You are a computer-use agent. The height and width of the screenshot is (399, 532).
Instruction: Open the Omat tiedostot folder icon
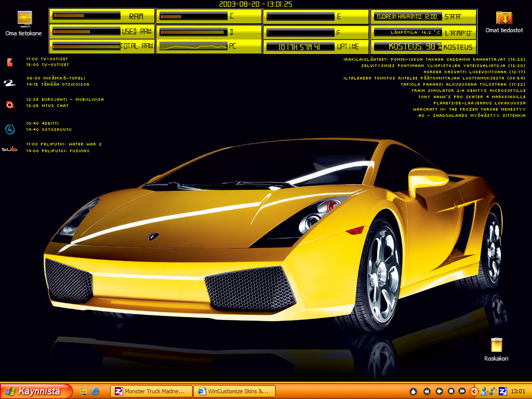click(504, 19)
